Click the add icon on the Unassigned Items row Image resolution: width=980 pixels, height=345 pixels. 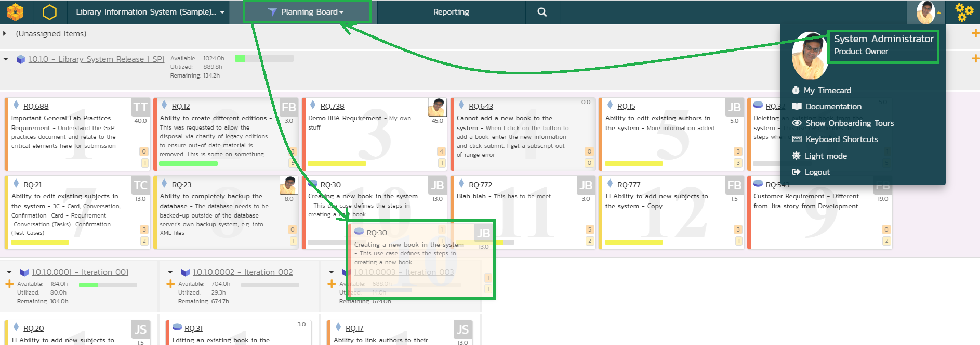tap(975, 34)
